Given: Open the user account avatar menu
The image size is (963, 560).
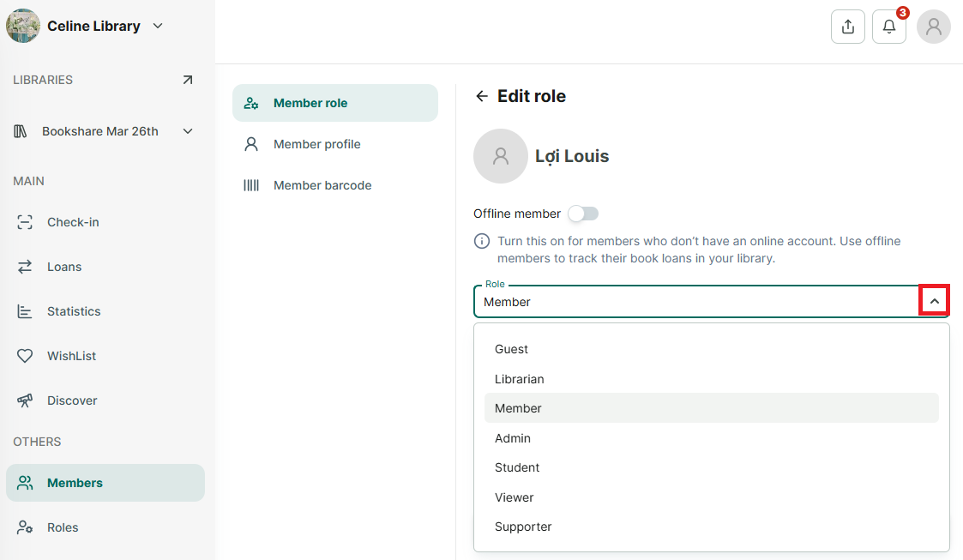Looking at the screenshot, I should pos(934,27).
